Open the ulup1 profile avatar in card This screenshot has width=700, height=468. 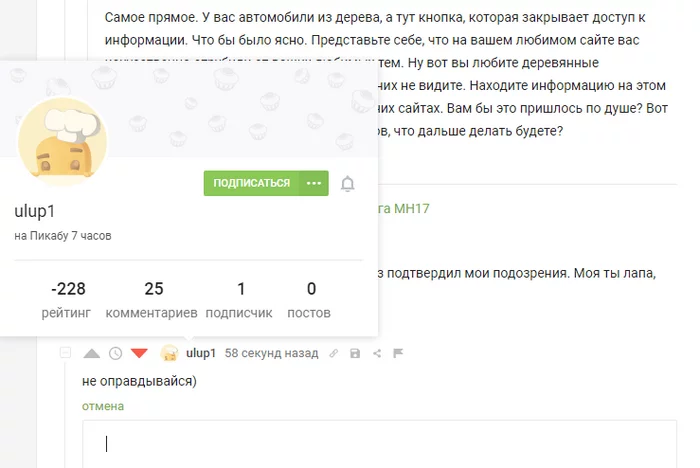click(x=63, y=142)
